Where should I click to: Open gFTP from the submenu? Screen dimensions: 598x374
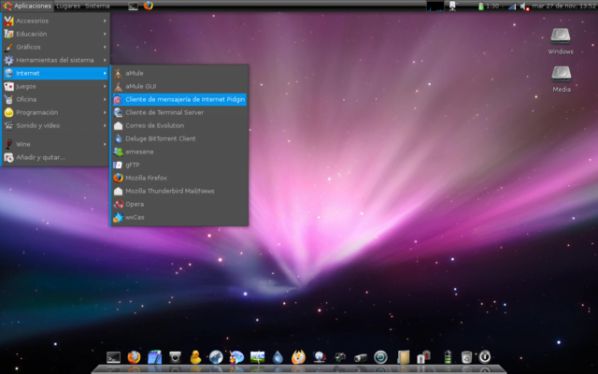click(180, 165)
